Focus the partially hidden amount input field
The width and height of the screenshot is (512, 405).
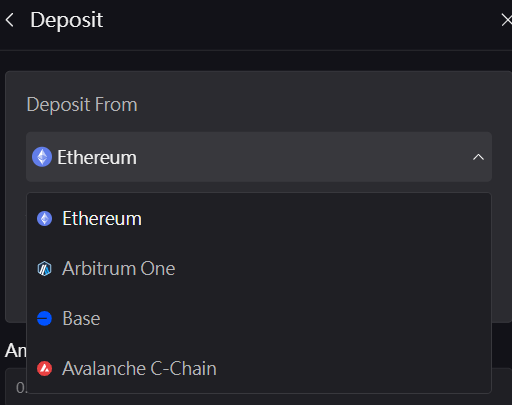tap(16, 387)
